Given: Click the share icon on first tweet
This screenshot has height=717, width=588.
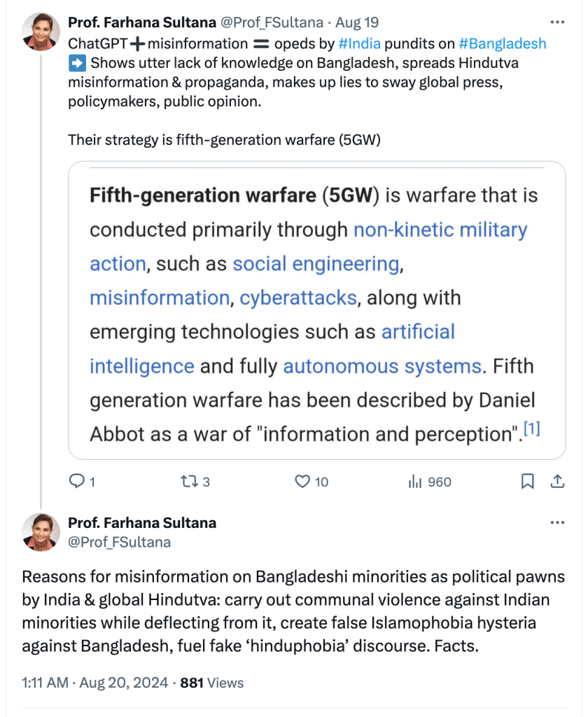Looking at the screenshot, I should pos(557,482).
